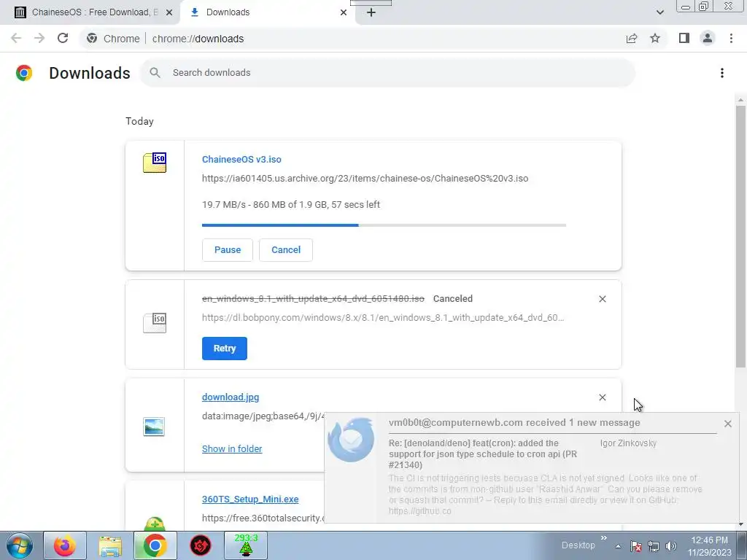The image size is (747, 560).
Task: Open the Downloads page more actions menu
Action: 721,73
